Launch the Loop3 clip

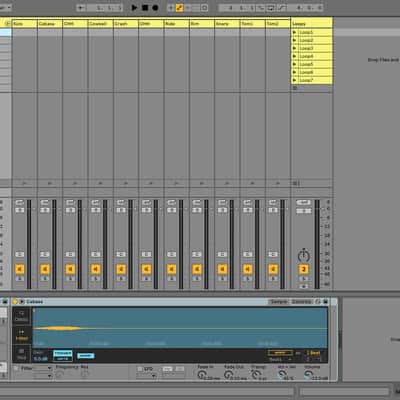click(x=295, y=48)
